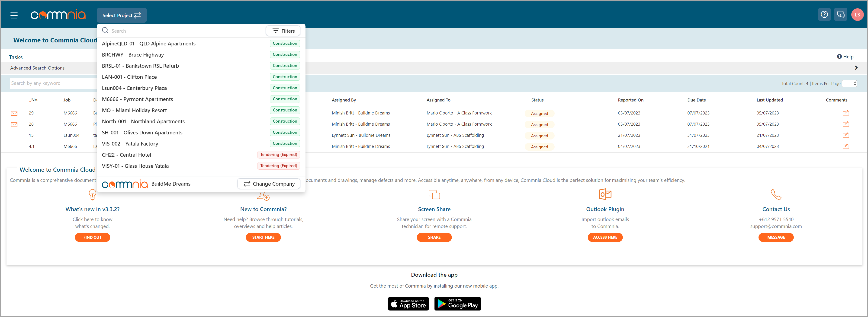Sort by Assigned To column header
Viewport: 868px width, 317px height.
tap(438, 100)
